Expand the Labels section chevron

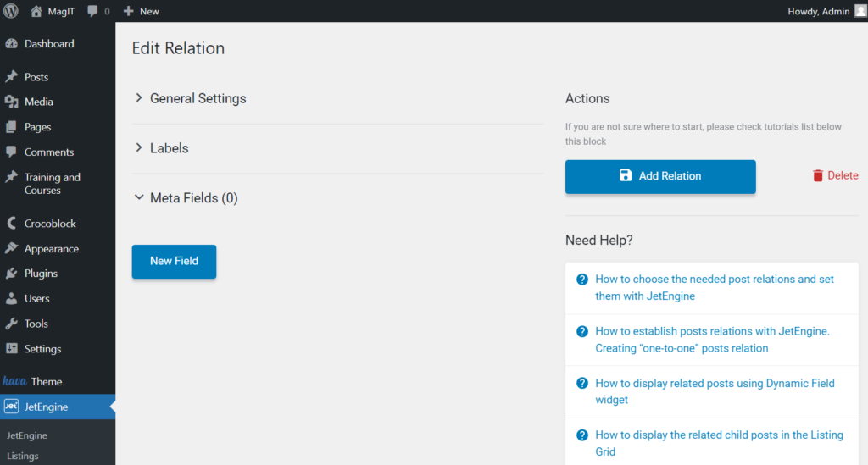coord(139,147)
